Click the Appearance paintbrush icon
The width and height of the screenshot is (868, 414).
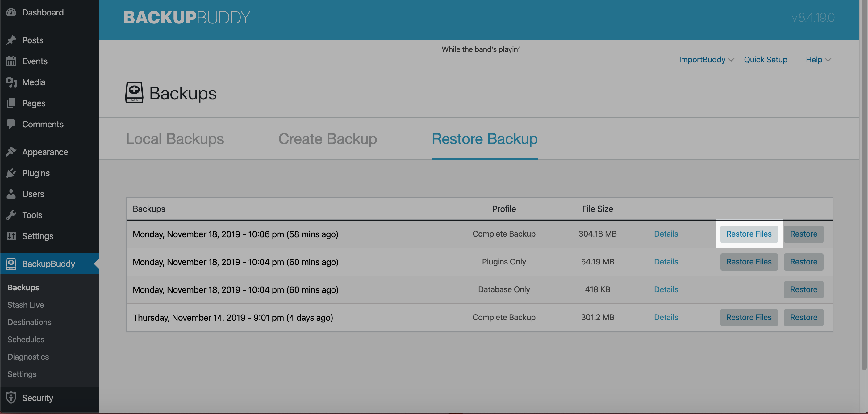(x=11, y=152)
